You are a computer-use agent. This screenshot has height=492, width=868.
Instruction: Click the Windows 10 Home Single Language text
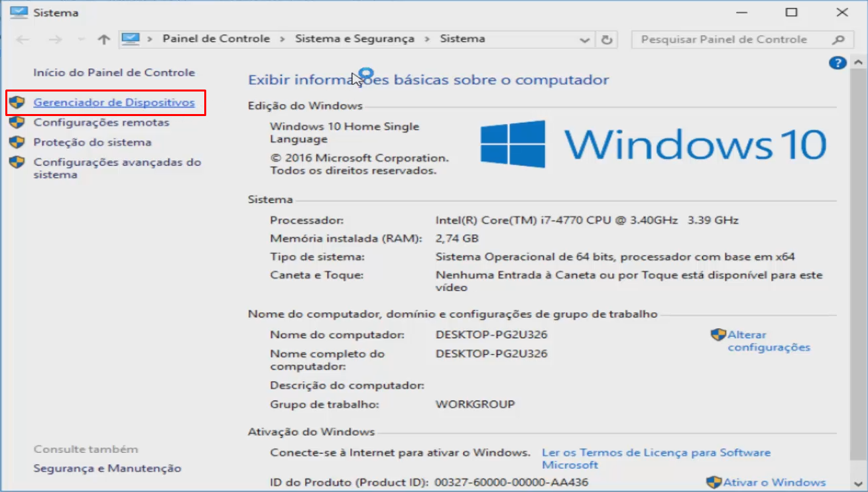345,133
